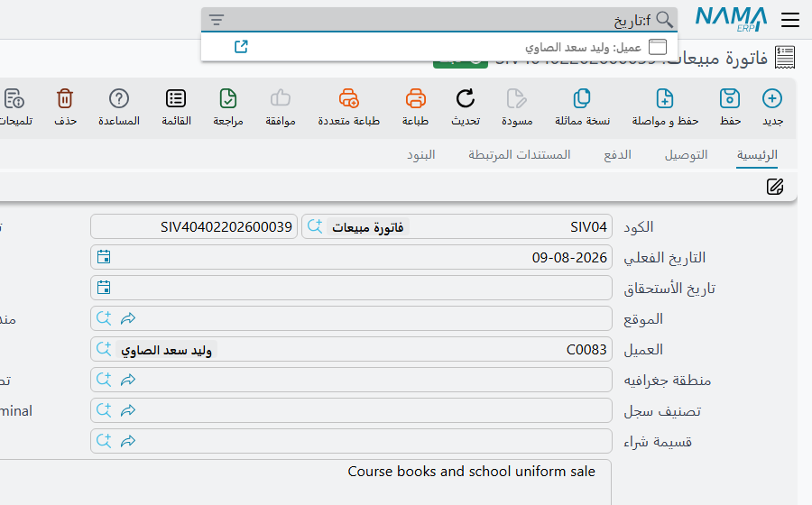Click the تاريخ الأستحقاق input field

[351, 288]
